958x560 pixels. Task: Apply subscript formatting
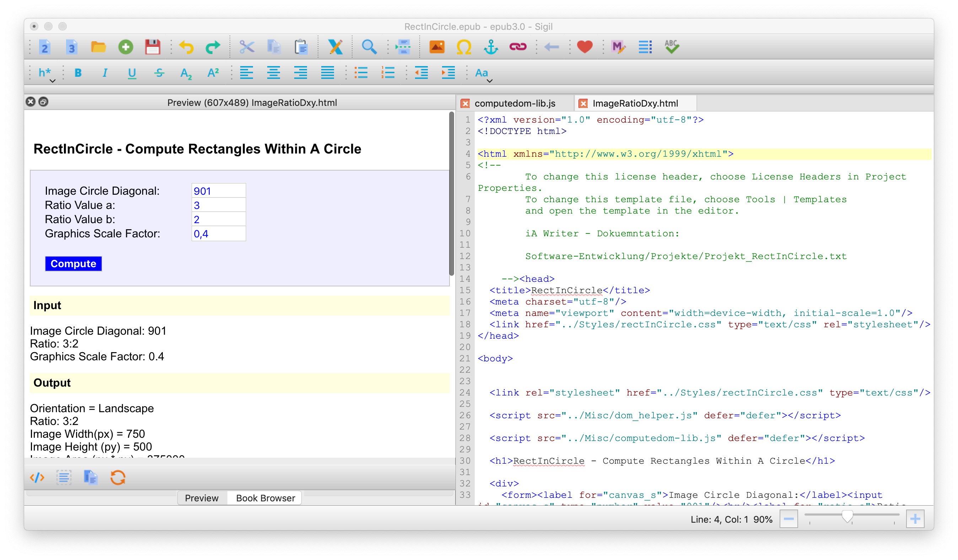(186, 72)
